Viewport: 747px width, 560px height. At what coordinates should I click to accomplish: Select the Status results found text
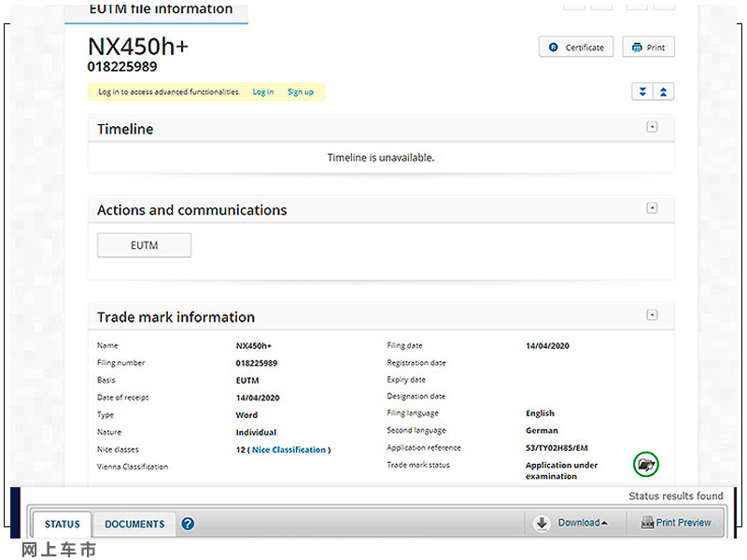coord(675,497)
